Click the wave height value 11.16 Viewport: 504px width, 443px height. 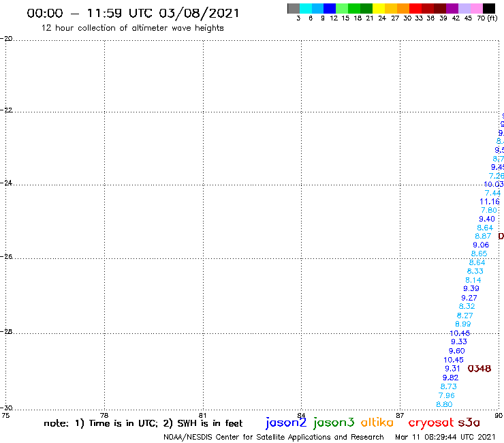489,202
